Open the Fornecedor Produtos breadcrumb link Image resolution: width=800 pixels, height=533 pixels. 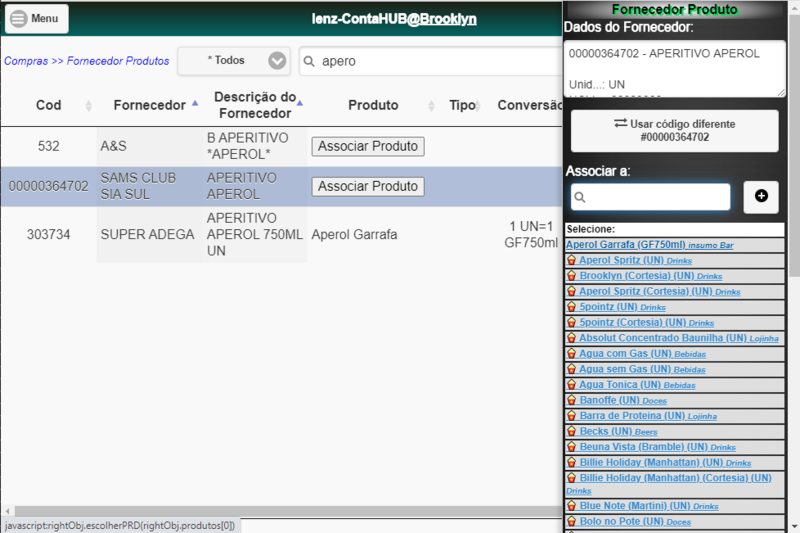pyautogui.click(x=118, y=61)
